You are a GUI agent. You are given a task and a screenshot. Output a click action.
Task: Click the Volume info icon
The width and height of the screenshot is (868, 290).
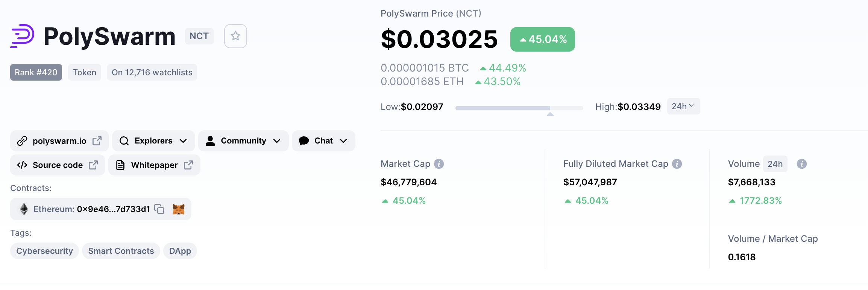coord(802,164)
